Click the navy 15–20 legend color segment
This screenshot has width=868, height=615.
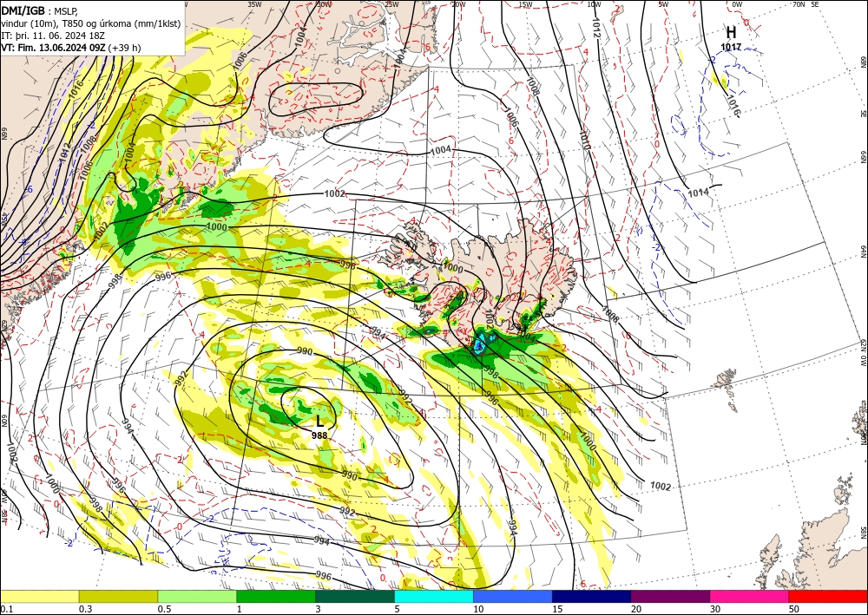(x=592, y=596)
